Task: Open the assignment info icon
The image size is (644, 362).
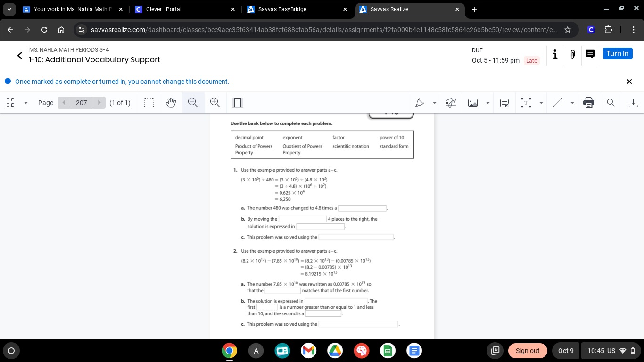Action: pyautogui.click(x=555, y=54)
